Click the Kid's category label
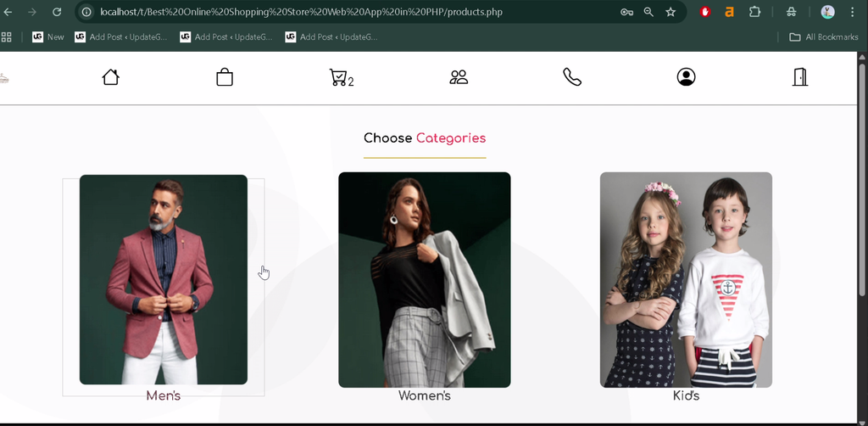This screenshot has width=868, height=426. coord(686,395)
